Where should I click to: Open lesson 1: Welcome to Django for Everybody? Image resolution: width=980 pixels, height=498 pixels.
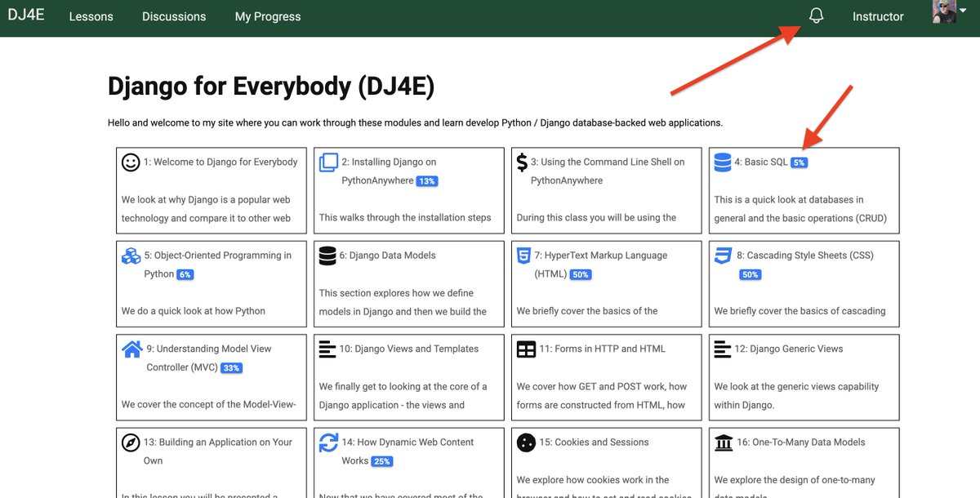(220, 162)
